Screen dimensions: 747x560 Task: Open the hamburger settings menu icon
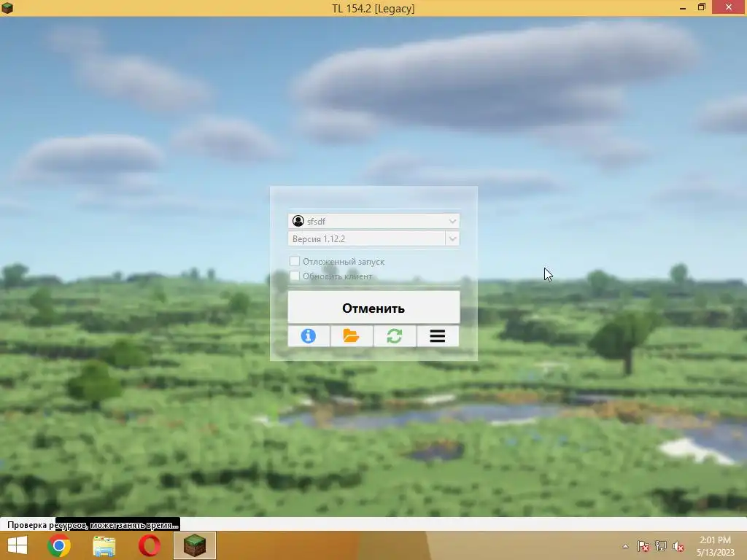(438, 336)
